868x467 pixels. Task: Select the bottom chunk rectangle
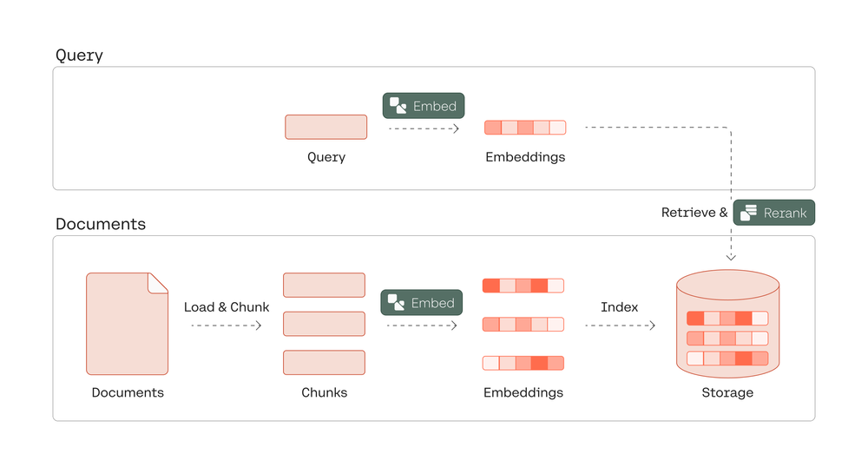coord(324,362)
